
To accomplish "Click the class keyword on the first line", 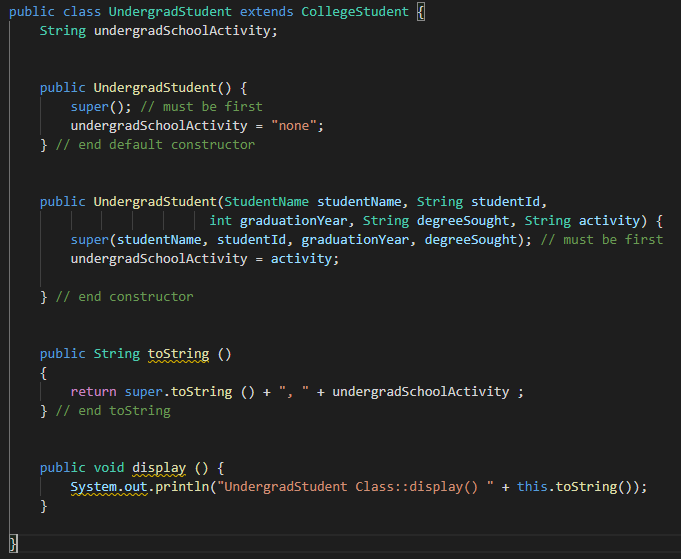I will [x=82, y=12].
